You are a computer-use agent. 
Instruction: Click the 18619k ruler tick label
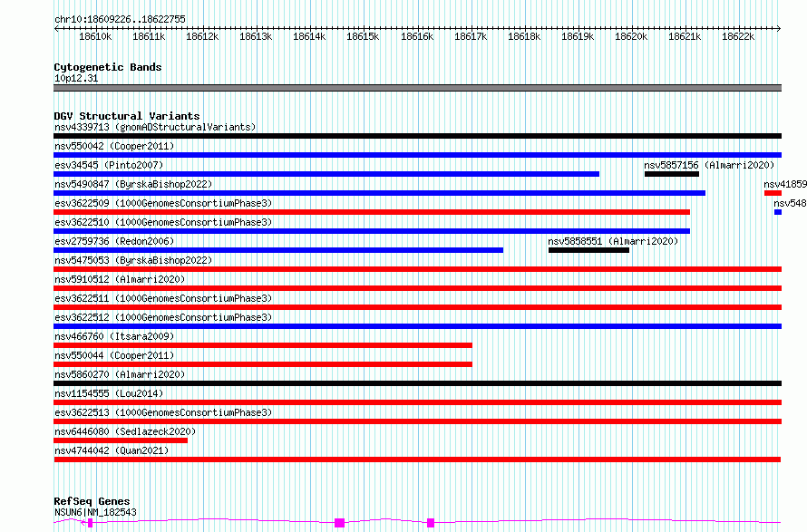click(578, 37)
